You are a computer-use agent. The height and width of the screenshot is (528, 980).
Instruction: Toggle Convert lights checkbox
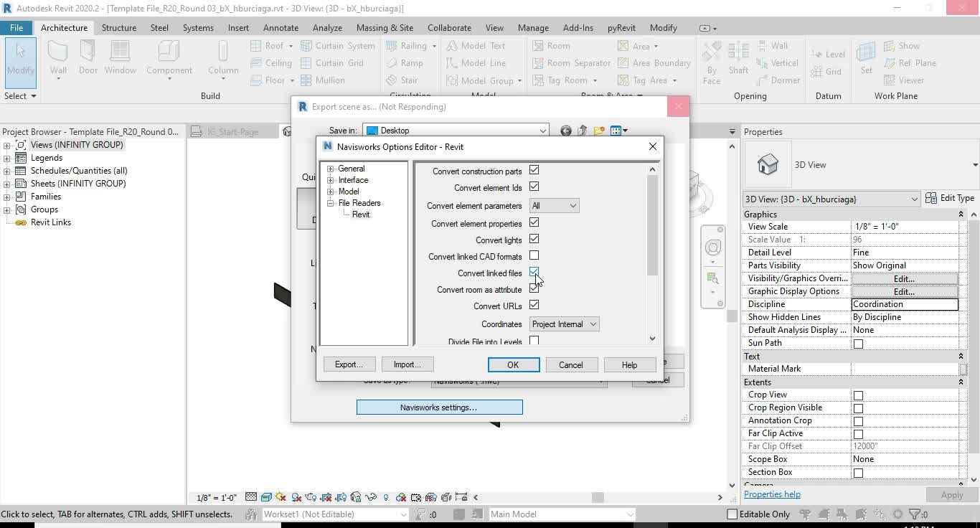point(534,239)
